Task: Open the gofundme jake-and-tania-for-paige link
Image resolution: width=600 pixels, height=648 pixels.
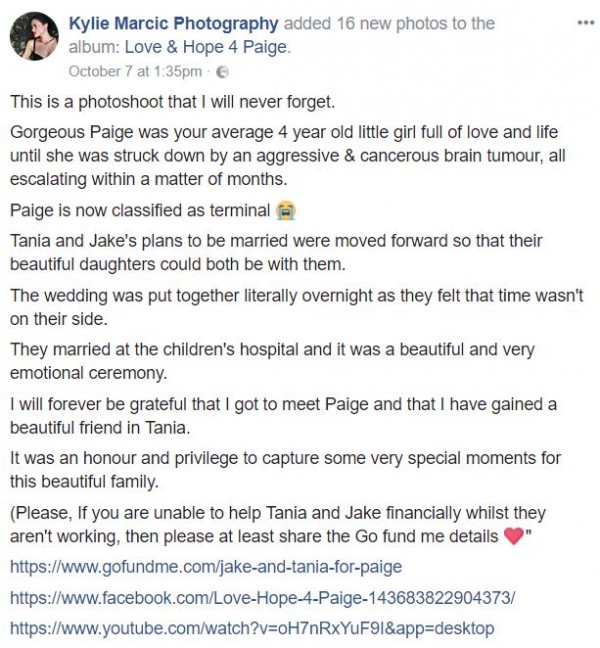Action: pos(206,567)
